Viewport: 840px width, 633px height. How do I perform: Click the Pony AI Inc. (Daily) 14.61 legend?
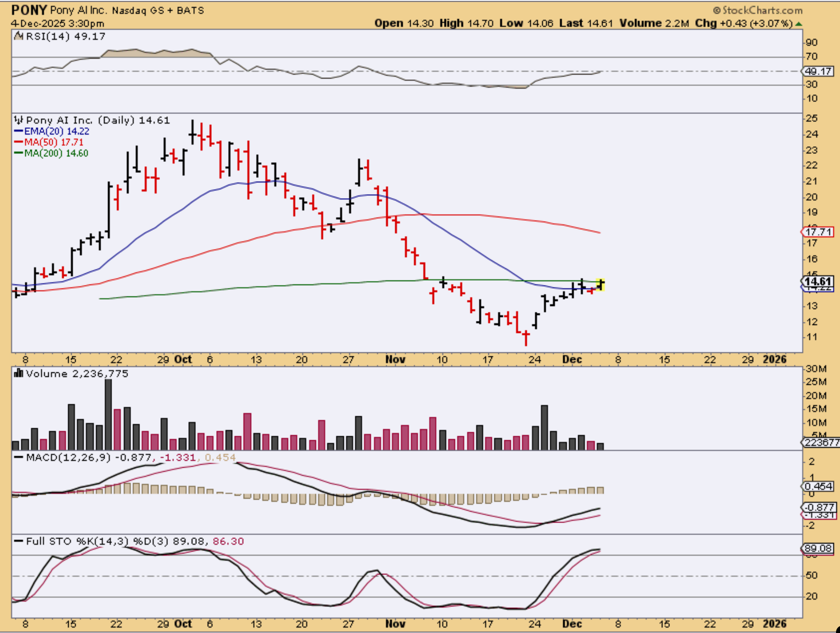(x=98, y=120)
